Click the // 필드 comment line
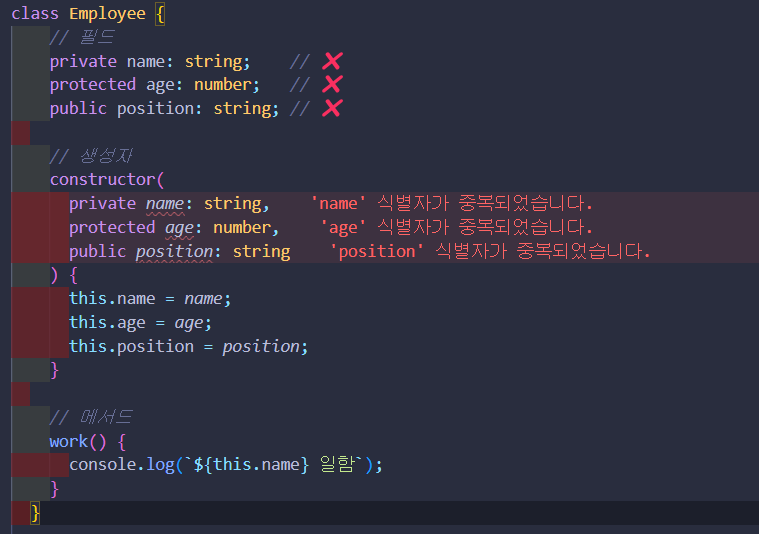Image resolution: width=759 pixels, height=534 pixels. pyautogui.click(x=82, y=38)
